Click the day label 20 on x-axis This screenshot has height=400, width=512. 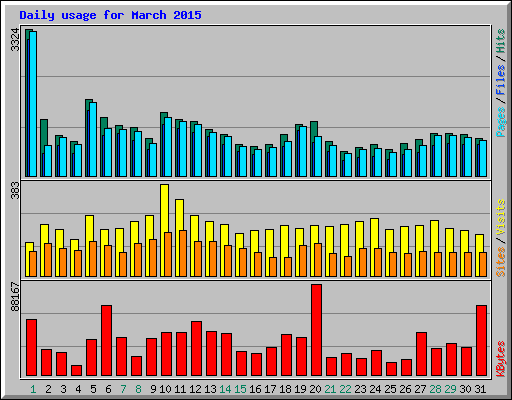pyautogui.click(x=315, y=389)
